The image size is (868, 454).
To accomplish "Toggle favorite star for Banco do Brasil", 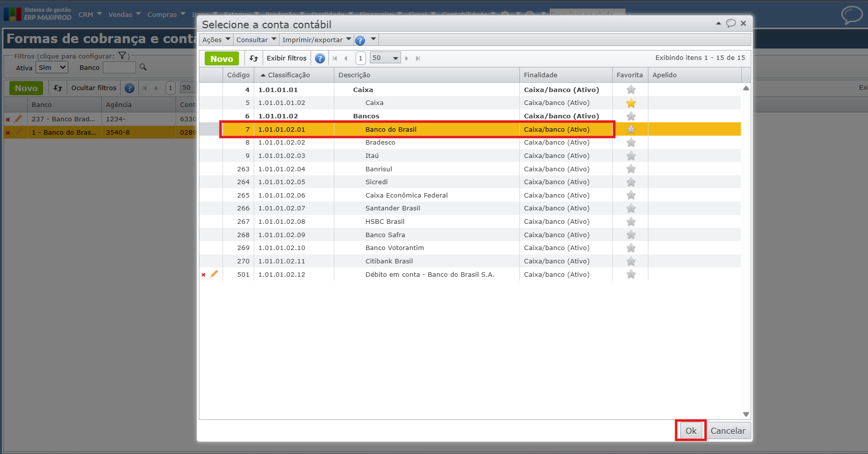I will pyautogui.click(x=631, y=129).
